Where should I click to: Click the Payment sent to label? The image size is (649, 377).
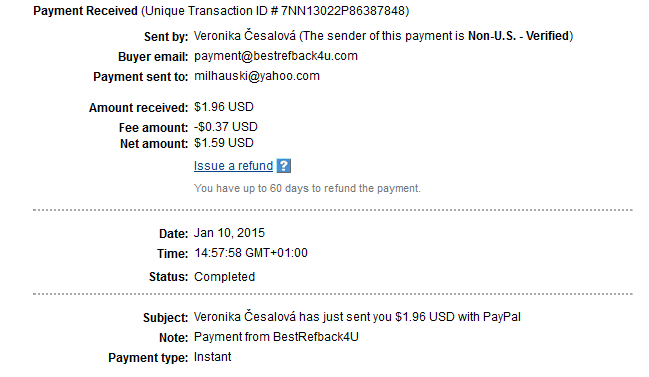[140, 77]
